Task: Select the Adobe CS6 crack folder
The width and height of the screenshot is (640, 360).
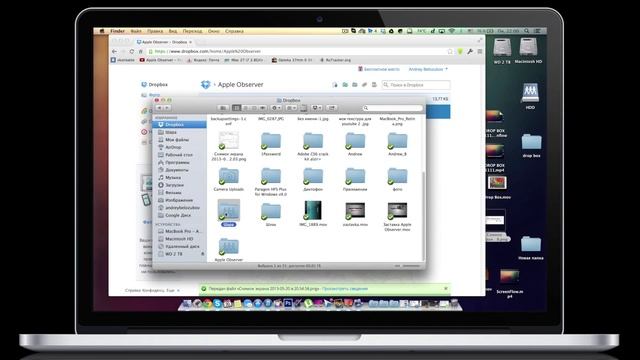Action: 313,141
